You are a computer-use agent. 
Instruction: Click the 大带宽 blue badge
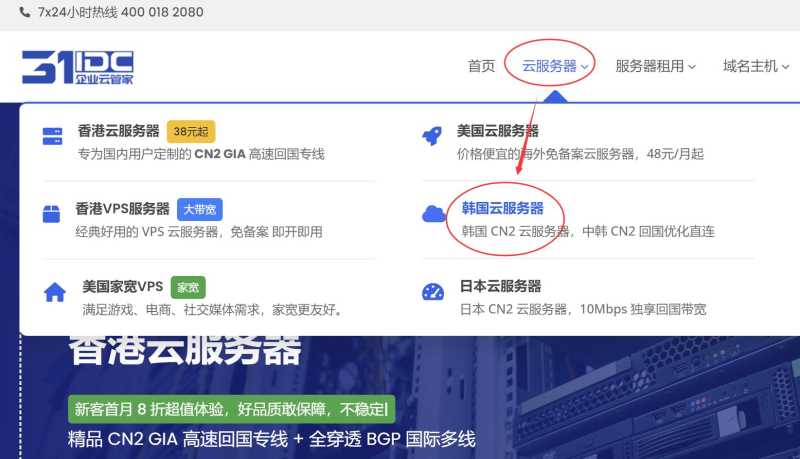pyautogui.click(x=199, y=209)
